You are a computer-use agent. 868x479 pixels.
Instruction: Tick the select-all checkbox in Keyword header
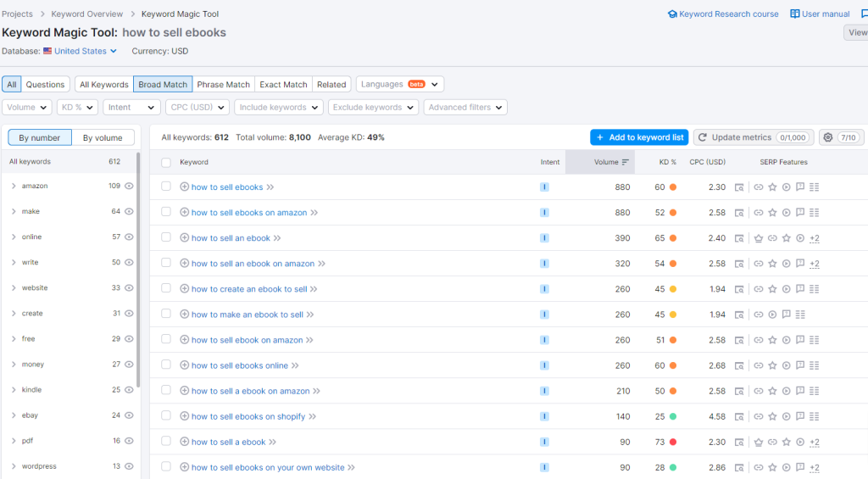coord(166,162)
